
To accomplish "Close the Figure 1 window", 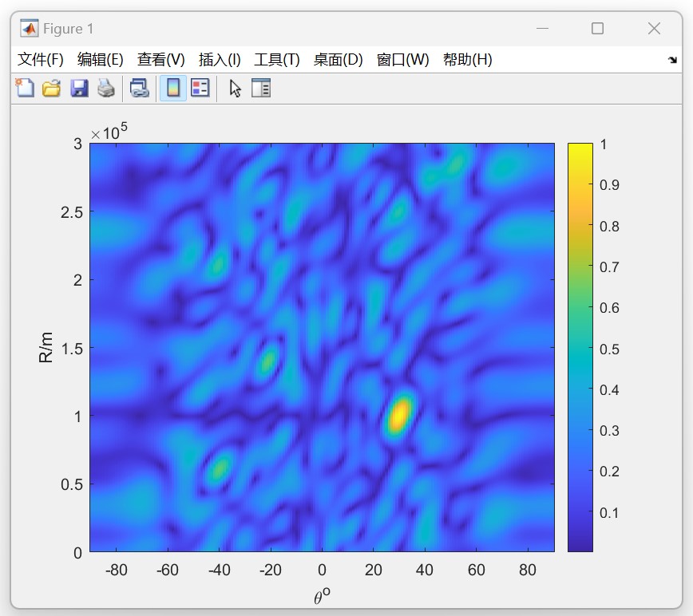I will pyautogui.click(x=654, y=29).
